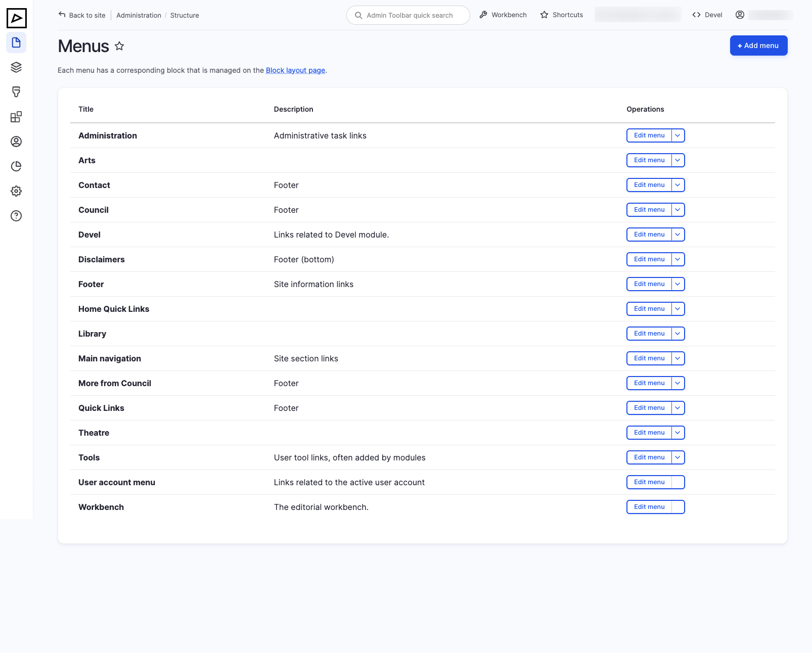The height and width of the screenshot is (653, 812).
Task: Open the Reports pie chart icon
Action: pyautogui.click(x=16, y=166)
